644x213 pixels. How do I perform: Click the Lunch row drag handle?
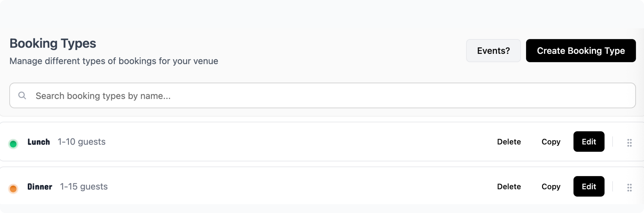click(629, 143)
